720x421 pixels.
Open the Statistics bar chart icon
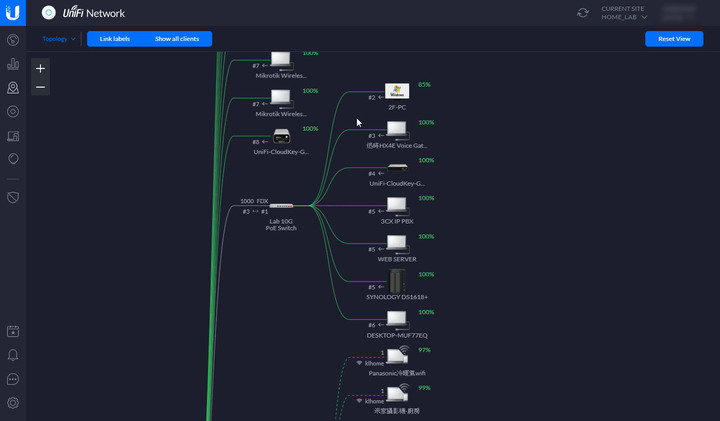coord(13,64)
